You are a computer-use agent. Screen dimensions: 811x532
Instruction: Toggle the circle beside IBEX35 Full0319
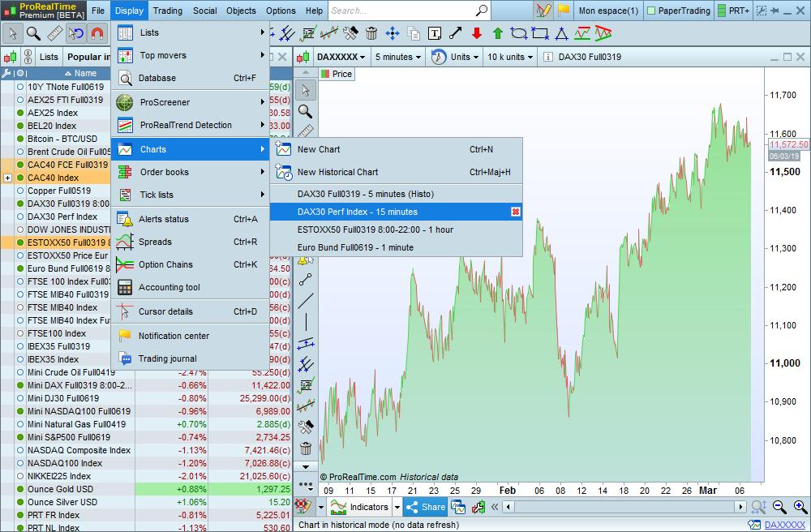[x=20, y=346]
